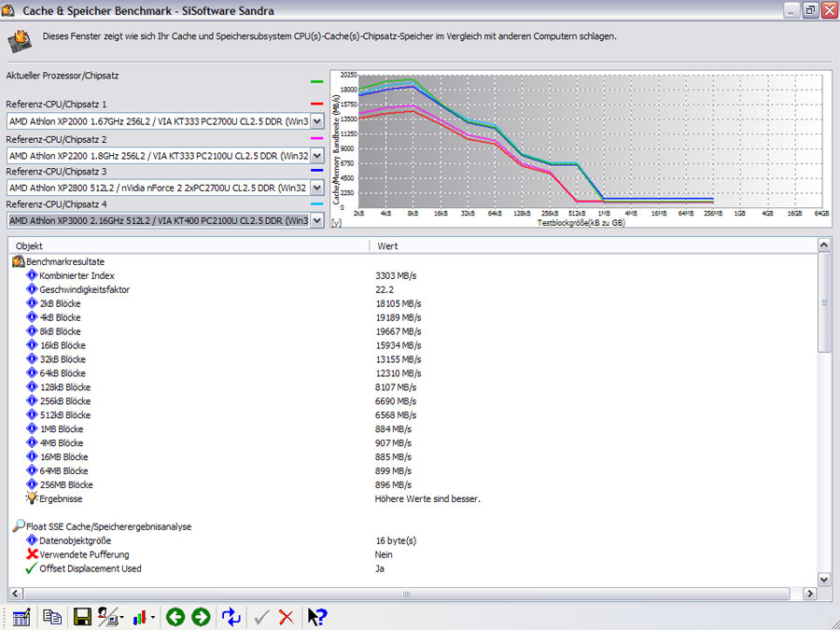Click the info icon beside 2kB Blöcke
Image resolution: width=840 pixels, height=630 pixels.
click(32, 303)
